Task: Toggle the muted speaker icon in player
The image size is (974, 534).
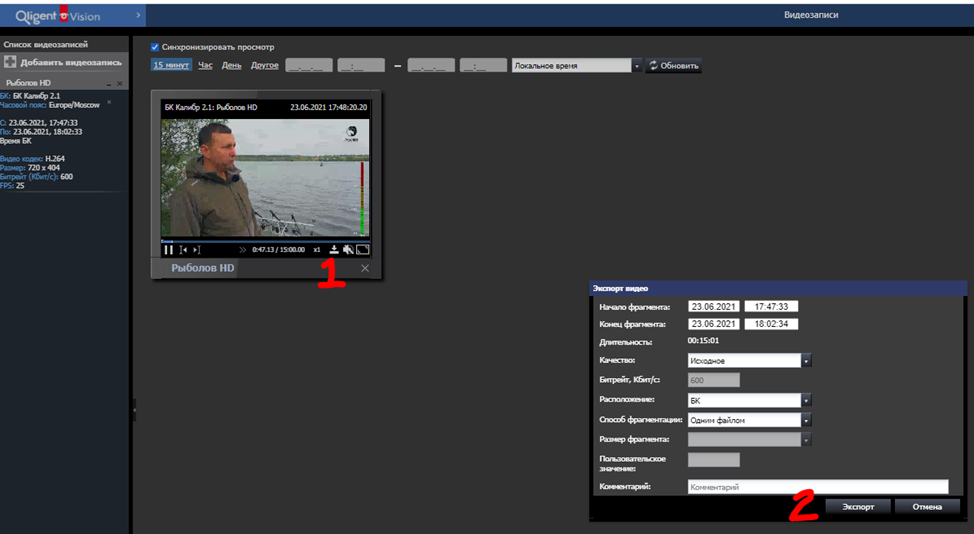Action: tap(348, 250)
